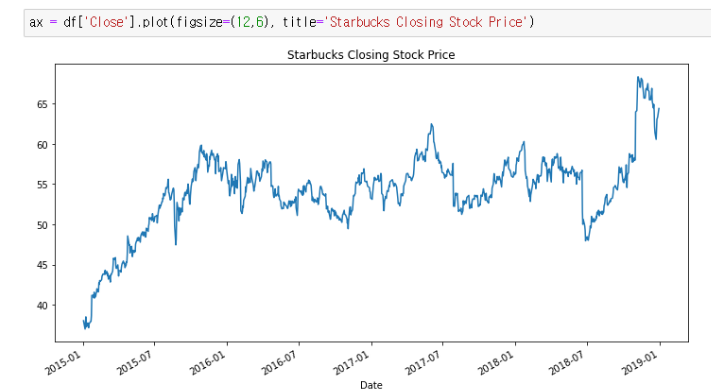Click the code cell input containing df['Close'].plot
711x392 pixels.
[x=367, y=22]
